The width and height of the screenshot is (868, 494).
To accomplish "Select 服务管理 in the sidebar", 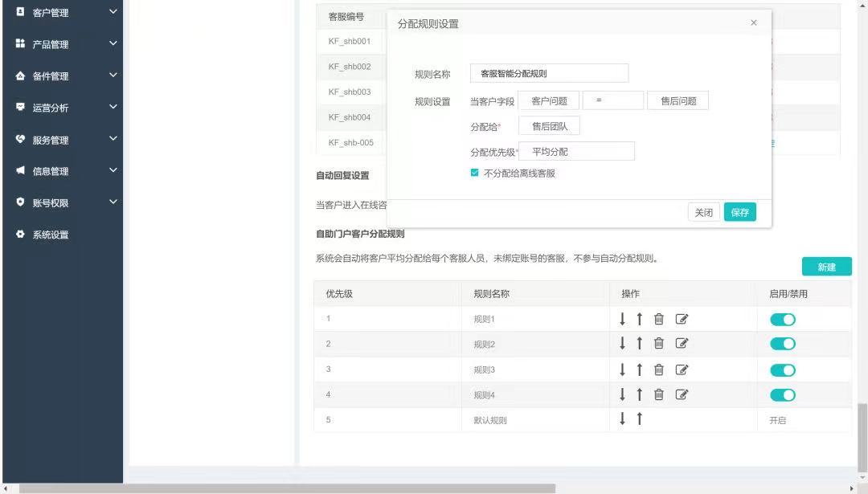I will pos(50,140).
